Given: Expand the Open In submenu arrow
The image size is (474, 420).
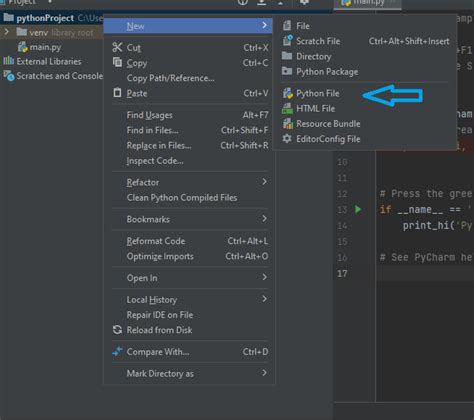Looking at the screenshot, I should (265, 277).
